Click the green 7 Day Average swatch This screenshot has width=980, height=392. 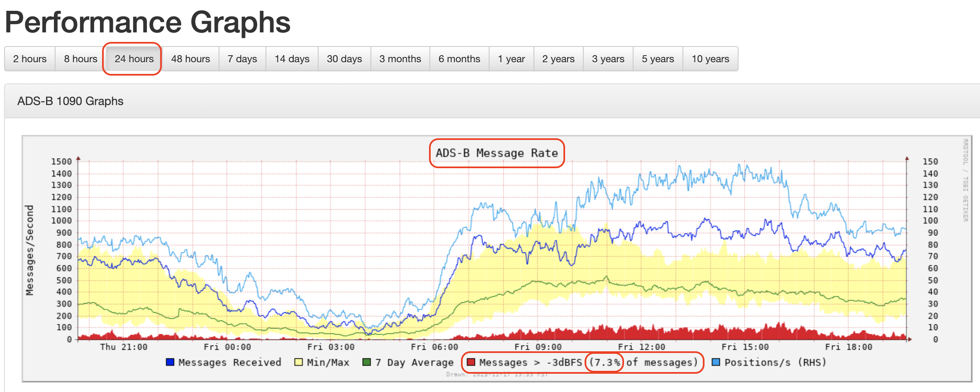pos(367,362)
